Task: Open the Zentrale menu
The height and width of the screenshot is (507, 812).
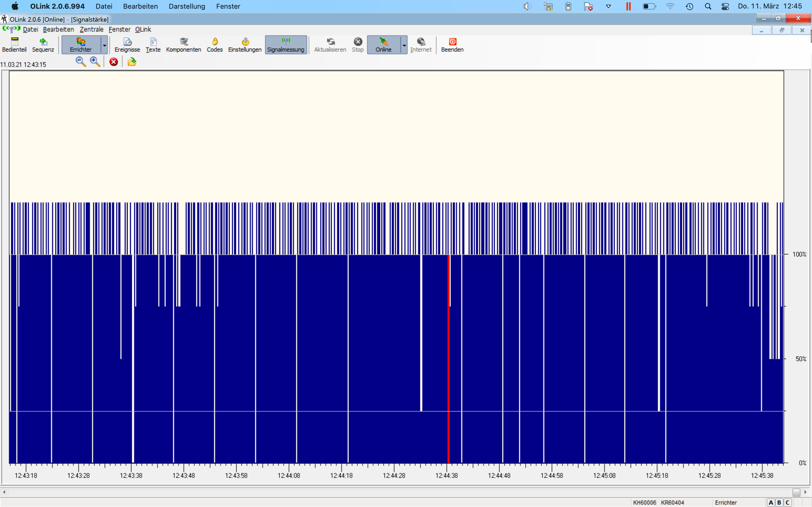Action: tap(91, 30)
